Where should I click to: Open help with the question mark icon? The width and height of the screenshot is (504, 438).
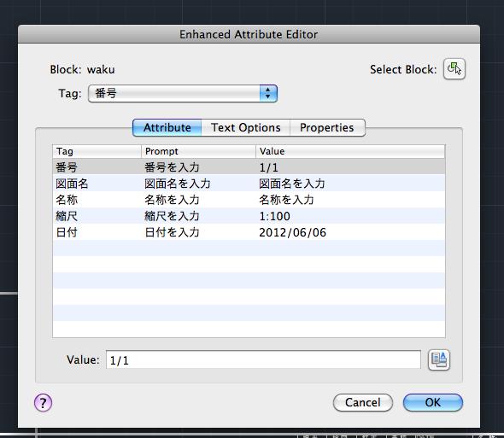point(43,403)
